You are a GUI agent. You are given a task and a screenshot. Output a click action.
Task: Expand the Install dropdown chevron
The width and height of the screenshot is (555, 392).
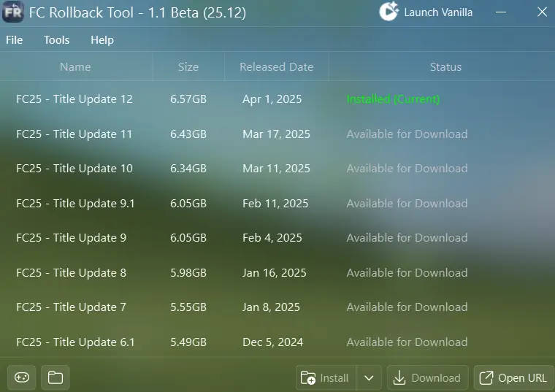tap(369, 378)
